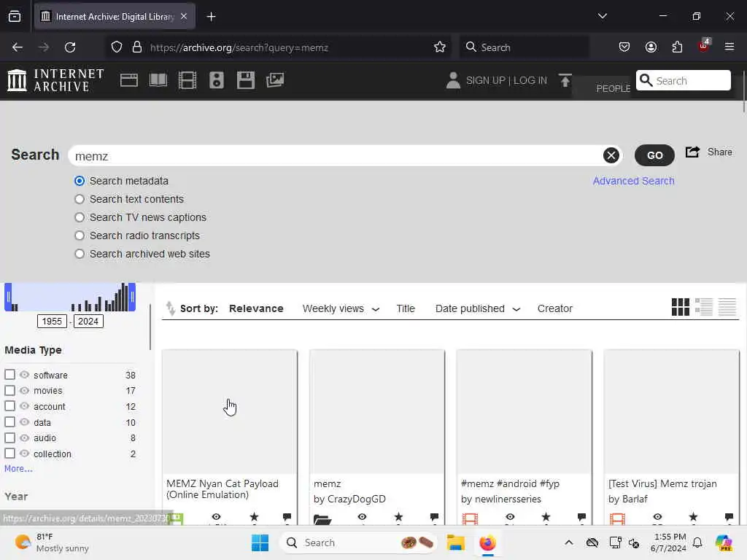This screenshot has height=560, width=747.
Task: Switch to tile grid view
Action: [x=681, y=307]
